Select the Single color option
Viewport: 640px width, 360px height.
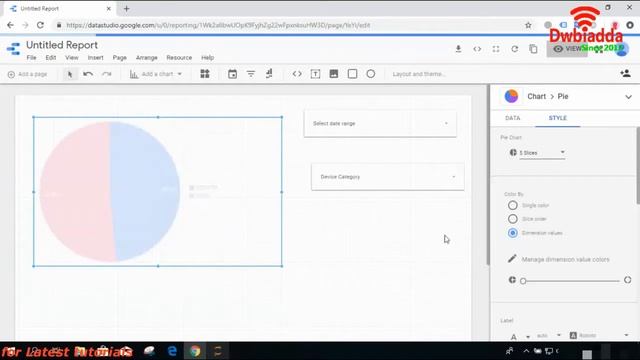(513, 205)
